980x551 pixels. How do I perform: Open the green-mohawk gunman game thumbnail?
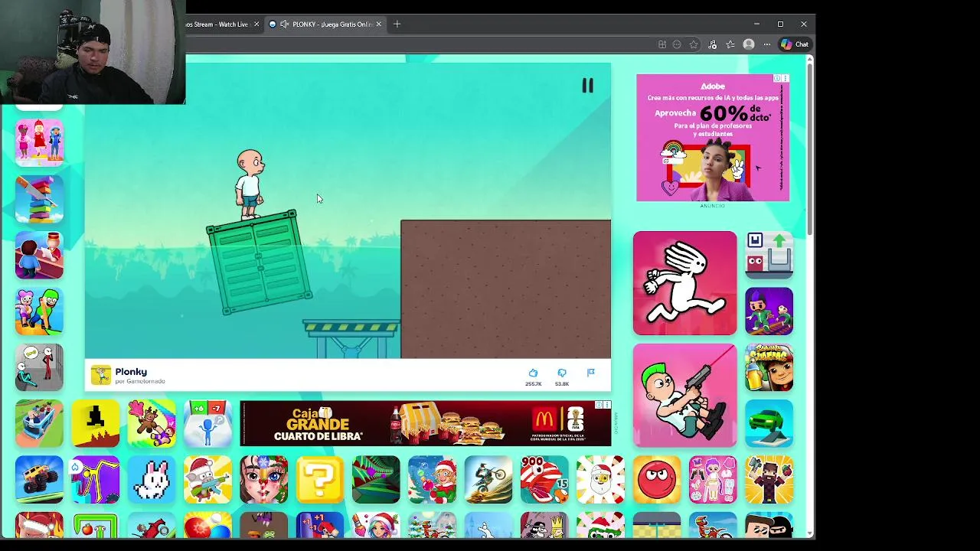coord(684,395)
